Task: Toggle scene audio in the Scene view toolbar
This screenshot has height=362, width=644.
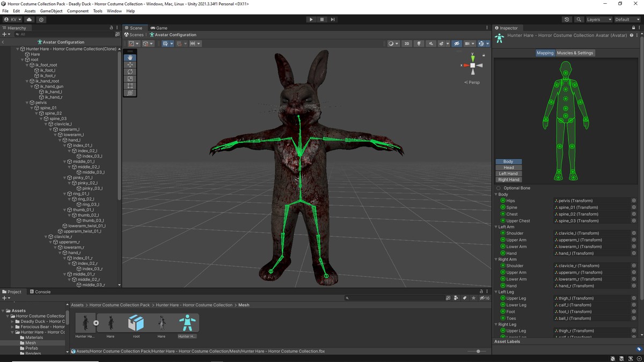Action: click(431, 43)
